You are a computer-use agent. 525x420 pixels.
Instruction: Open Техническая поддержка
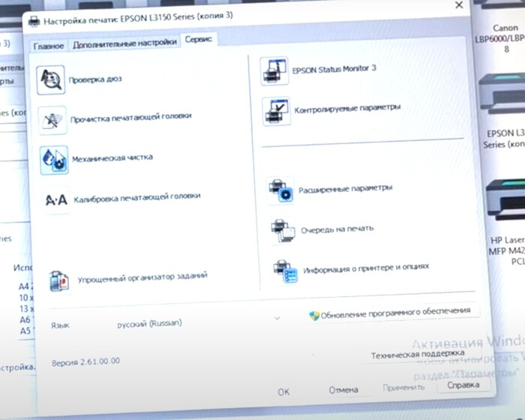click(x=418, y=354)
